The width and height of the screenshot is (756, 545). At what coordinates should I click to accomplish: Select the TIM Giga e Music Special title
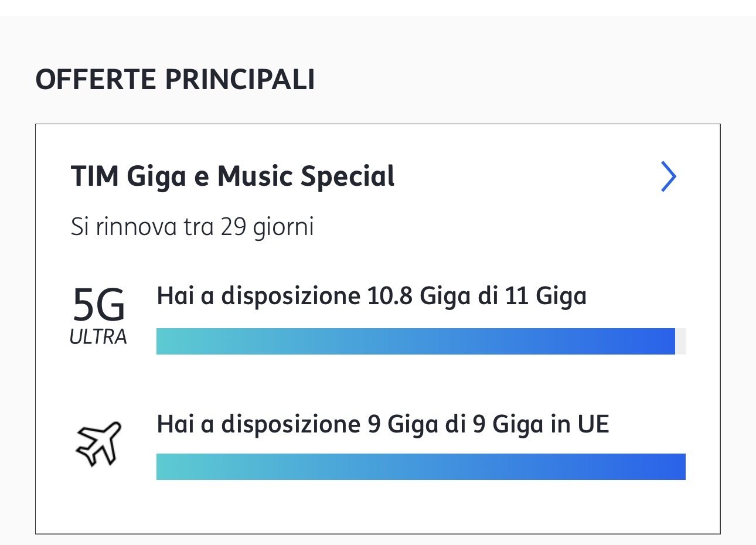[x=233, y=176]
